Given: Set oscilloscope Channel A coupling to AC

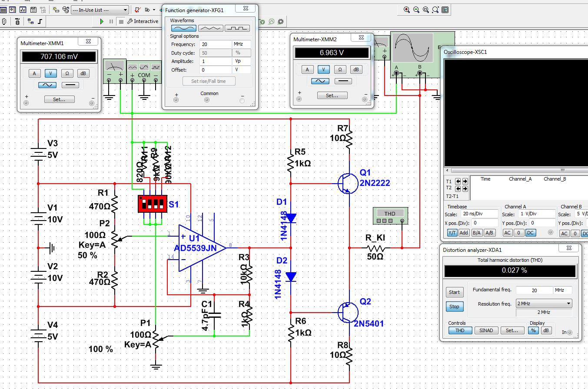Looking at the screenshot, I should point(508,233).
